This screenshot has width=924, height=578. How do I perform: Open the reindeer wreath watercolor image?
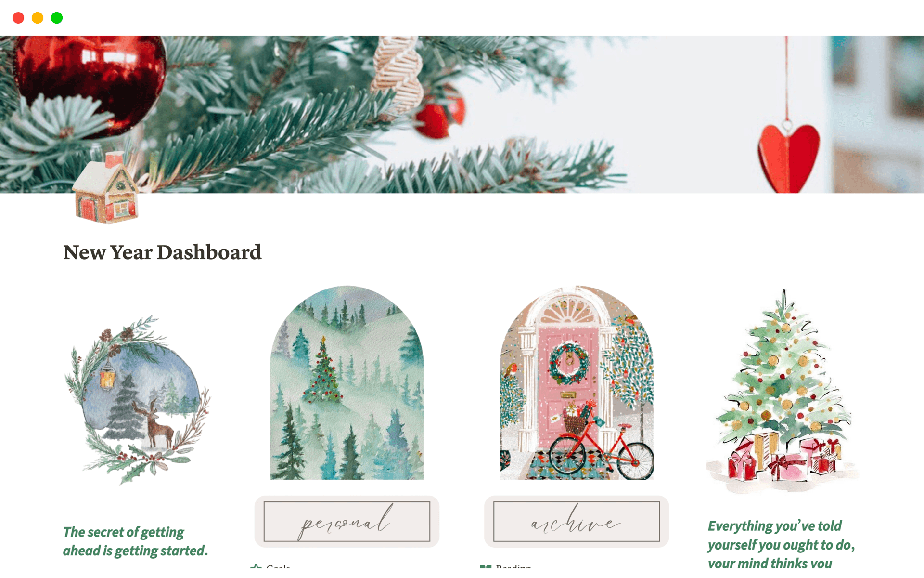point(137,400)
